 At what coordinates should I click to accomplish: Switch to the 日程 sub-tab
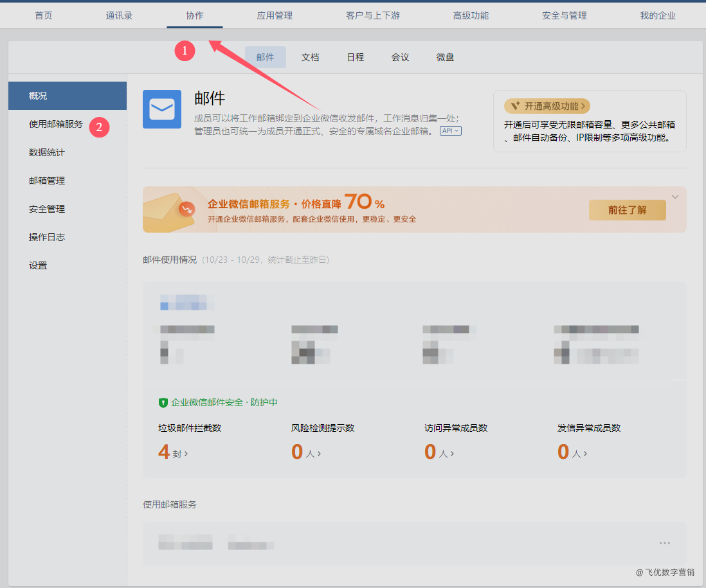[x=356, y=57]
